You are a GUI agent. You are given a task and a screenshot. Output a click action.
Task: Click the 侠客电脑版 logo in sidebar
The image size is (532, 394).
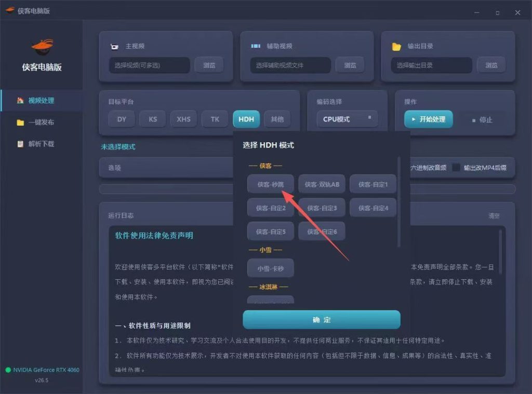pyautogui.click(x=43, y=47)
